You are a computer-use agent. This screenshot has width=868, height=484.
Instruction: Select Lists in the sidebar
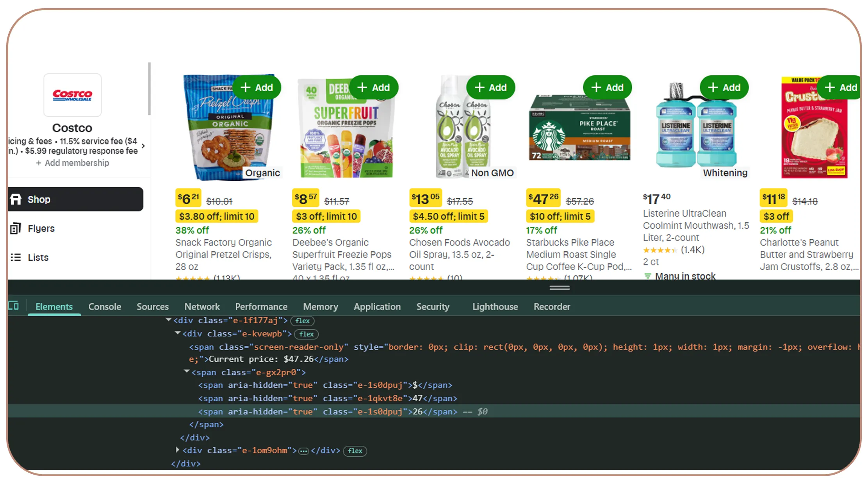coord(38,258)
